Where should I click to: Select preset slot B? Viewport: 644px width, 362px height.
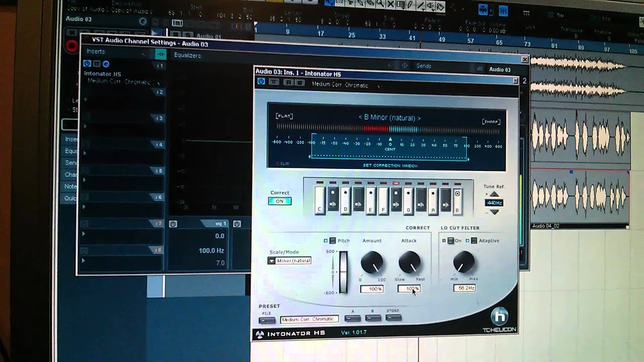point(373,318)
